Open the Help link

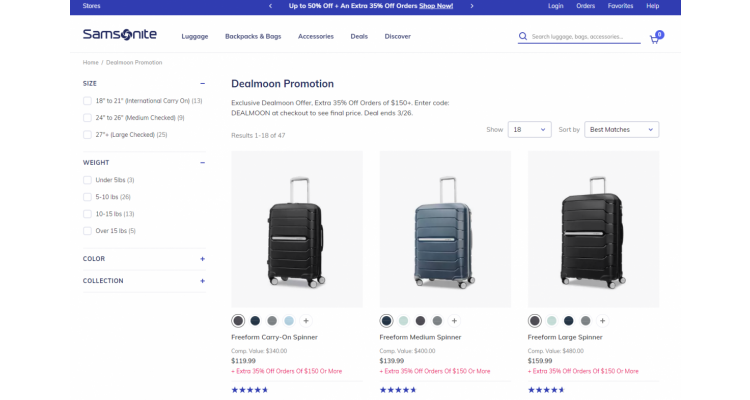coord(652,6)
